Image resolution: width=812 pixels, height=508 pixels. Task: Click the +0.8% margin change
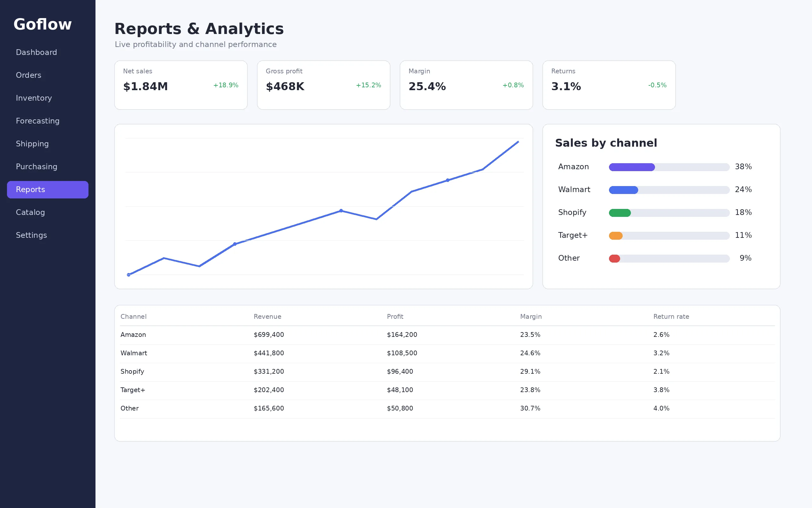(x=513, y=85)
